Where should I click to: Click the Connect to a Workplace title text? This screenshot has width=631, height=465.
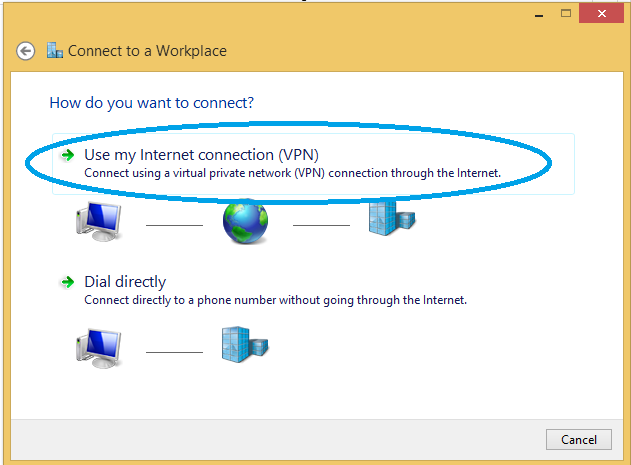point(147,51)
